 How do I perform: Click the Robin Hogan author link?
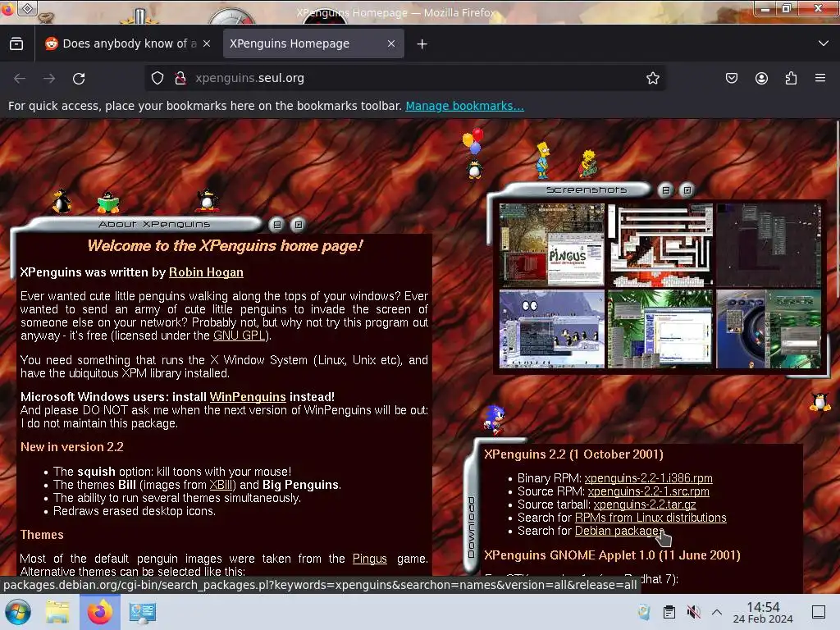[206, 272]
